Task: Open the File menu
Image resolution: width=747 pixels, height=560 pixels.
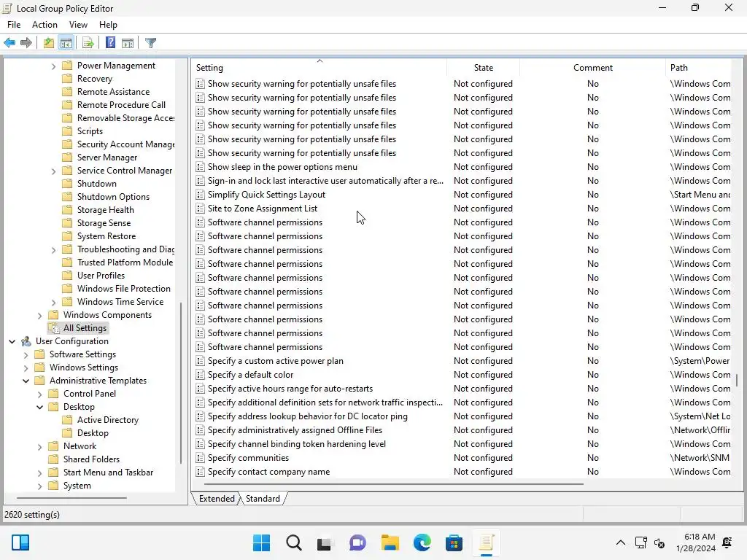Action: pos(14,25)
